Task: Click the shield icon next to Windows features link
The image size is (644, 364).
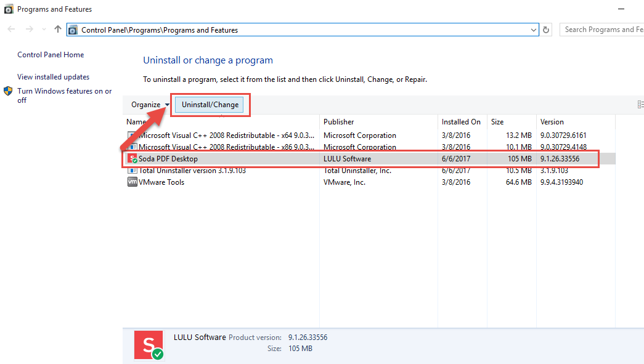Action: [8, 91]
